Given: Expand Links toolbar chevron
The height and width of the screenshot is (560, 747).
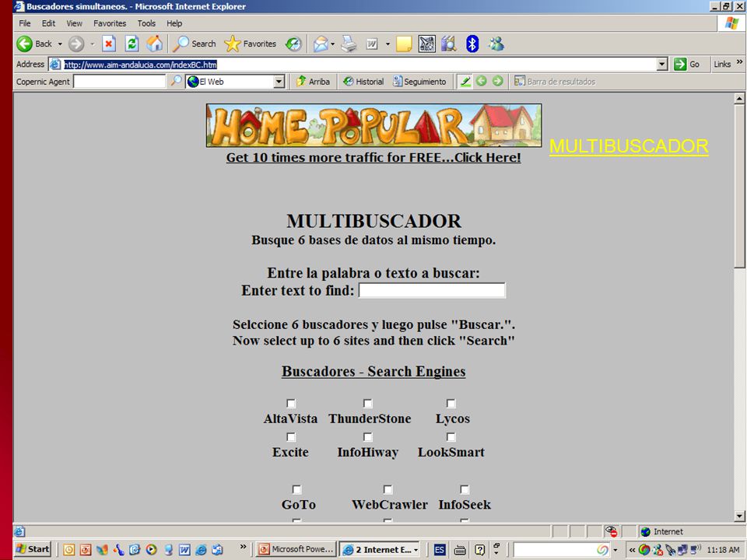Looking at the screenshot, I should coord(739,62).
